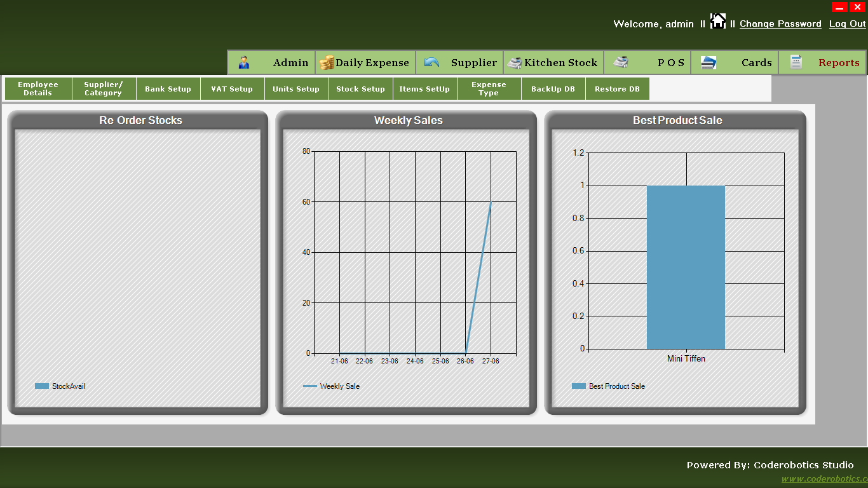Open the Employee Details tab
The width and height of the screenshot is (868, 488).
click(38, 89)
